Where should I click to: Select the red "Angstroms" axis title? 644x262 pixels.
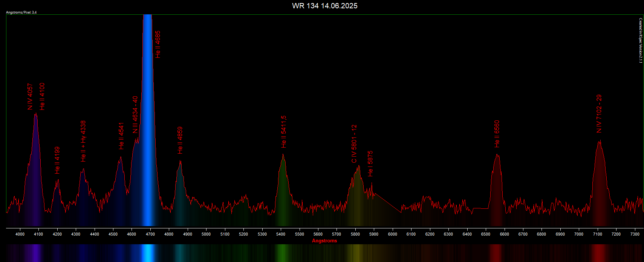click(324, 241)
